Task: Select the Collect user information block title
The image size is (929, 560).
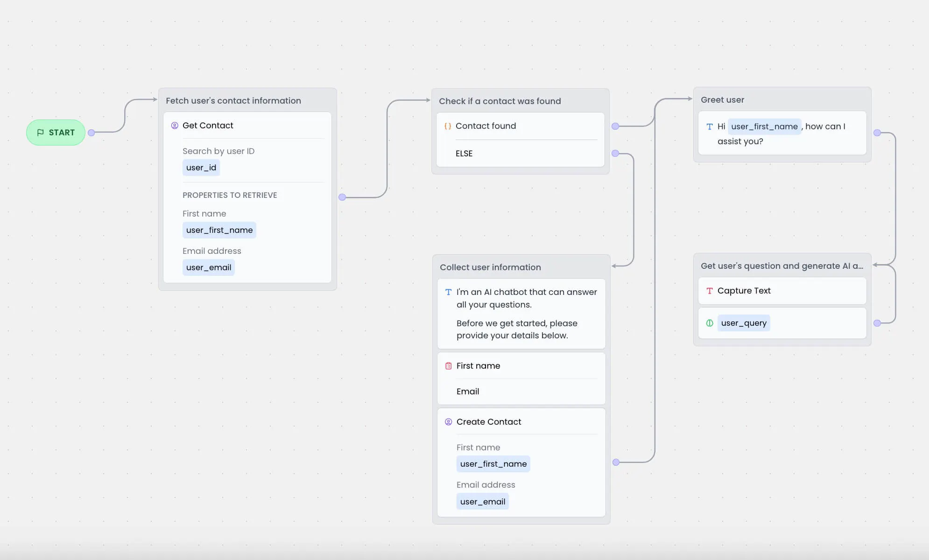Action: pyautogui.click(x=490, y=267)
